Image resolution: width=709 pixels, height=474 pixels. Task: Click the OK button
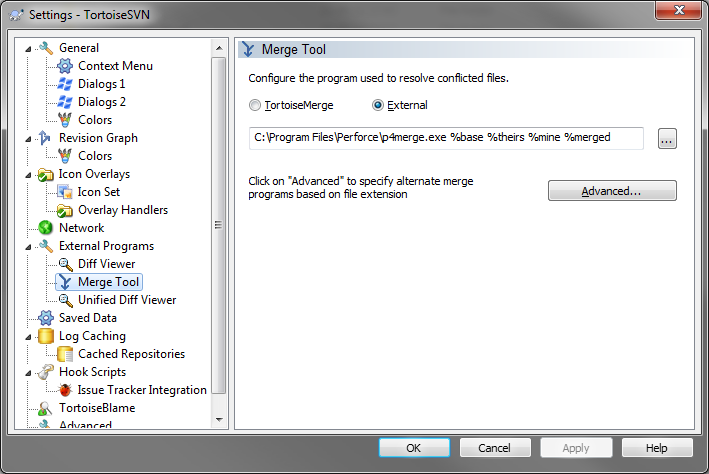click(x=414, y=448)
